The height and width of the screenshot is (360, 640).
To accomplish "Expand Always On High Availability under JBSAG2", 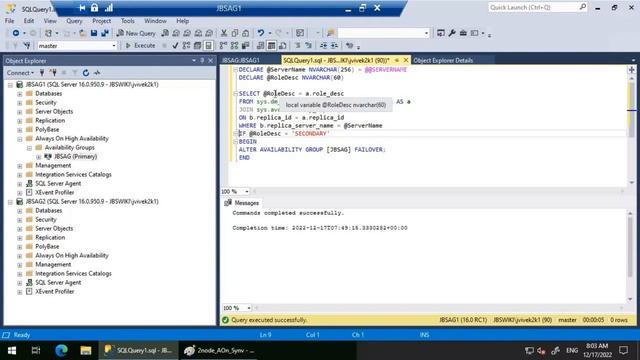I will [20, 256].
